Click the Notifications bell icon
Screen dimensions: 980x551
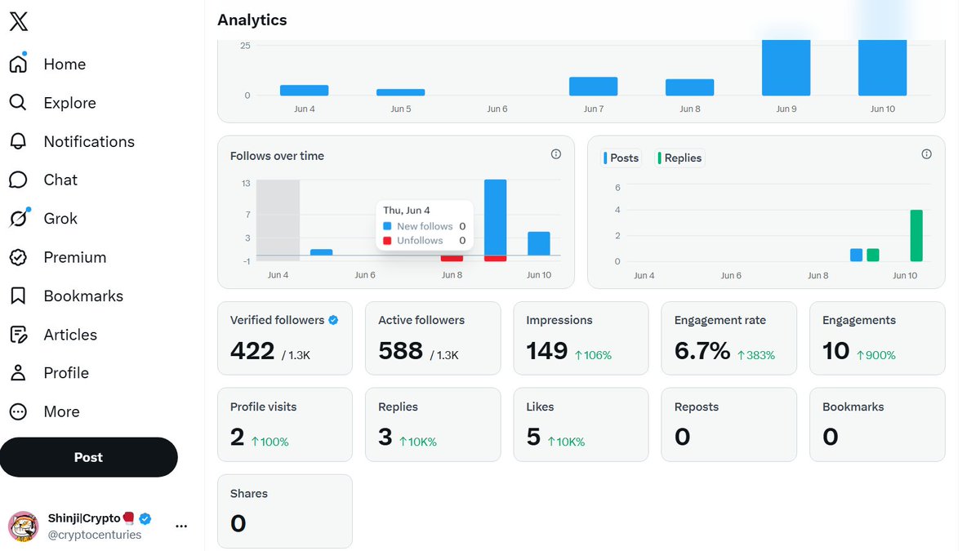click(18, 141)
